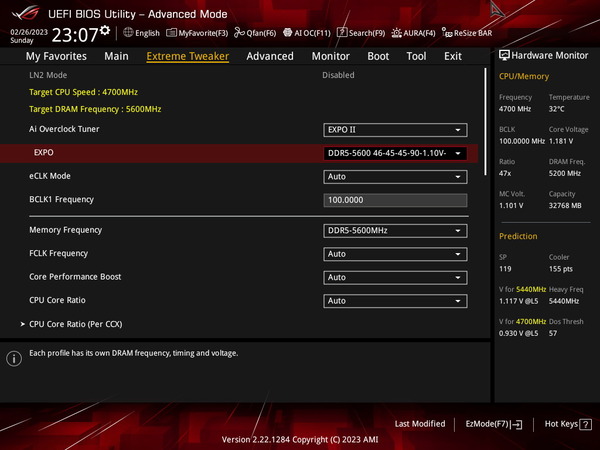The width and height of the screenshot is (600, 450).
Task: Click the Dos Thresh 57 value
Action: pos(553,333)
